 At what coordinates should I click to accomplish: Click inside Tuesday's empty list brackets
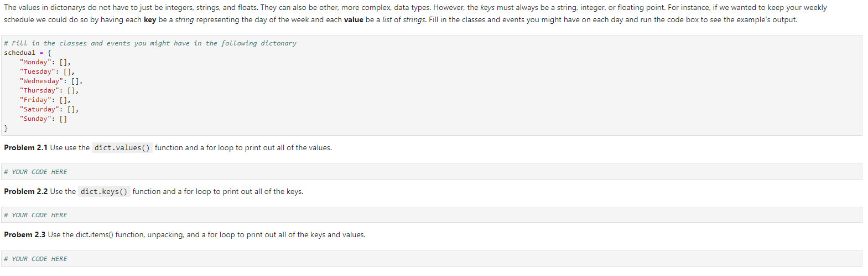(67, 71)
